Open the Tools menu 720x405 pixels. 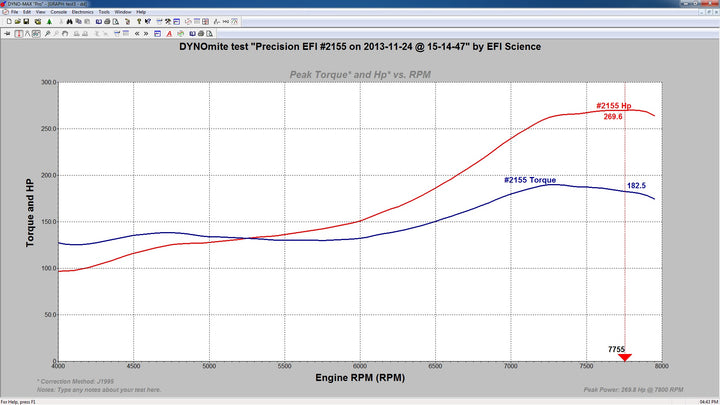coord(104,11)
